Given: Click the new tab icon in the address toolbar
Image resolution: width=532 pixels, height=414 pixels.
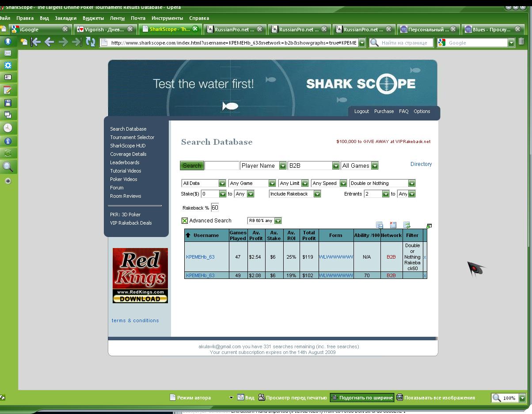Looking at the screenshot, I should [x=23, y=42].
